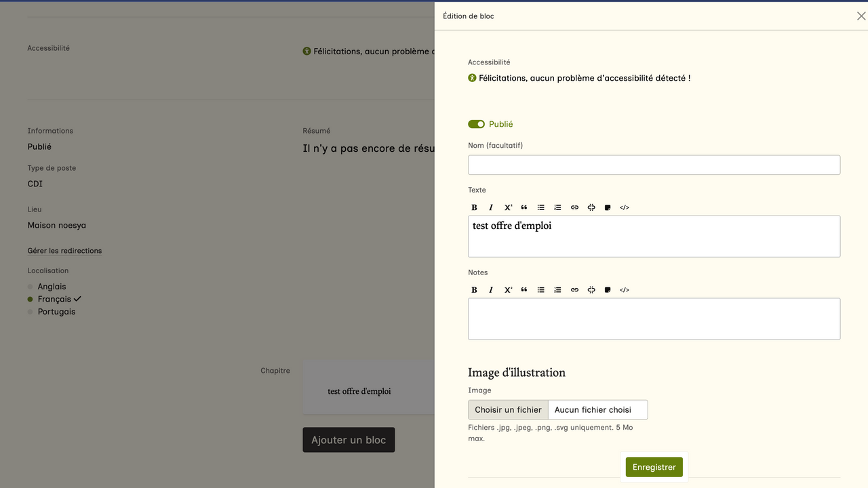The height and width of the screenshot is (488, 868).
Task: Click the Enregistrer button
Action: click(x=654, y=467)
